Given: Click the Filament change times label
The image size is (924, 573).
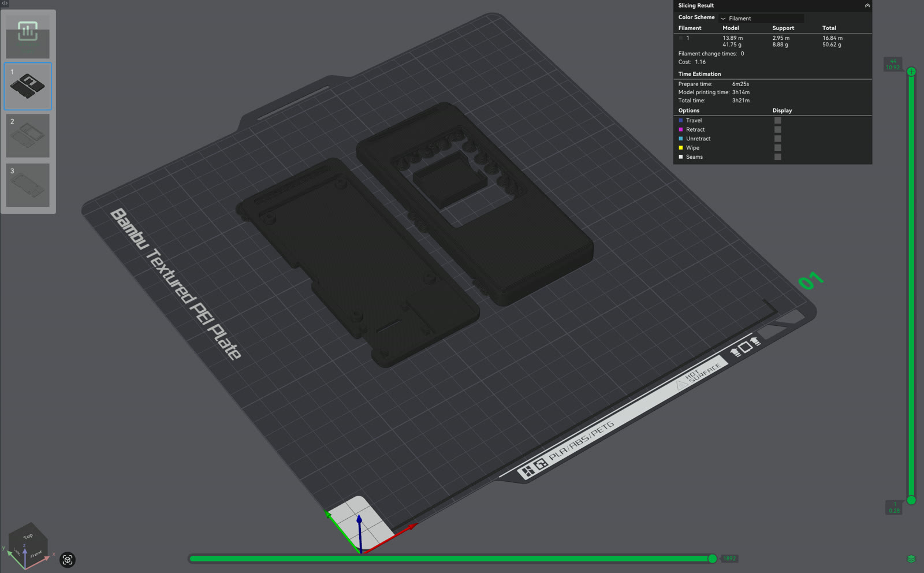Looking at the screenshot, I should 707,54.
